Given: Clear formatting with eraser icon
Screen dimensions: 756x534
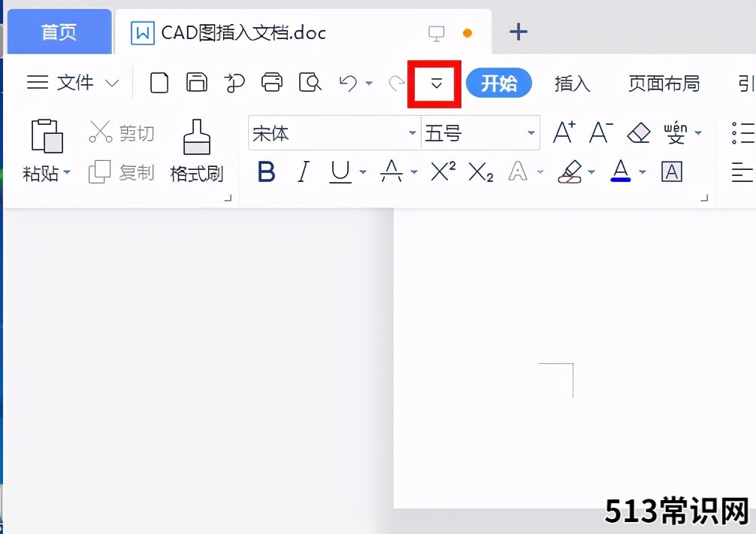Looking at the screenshot, I should coord(639,132).
